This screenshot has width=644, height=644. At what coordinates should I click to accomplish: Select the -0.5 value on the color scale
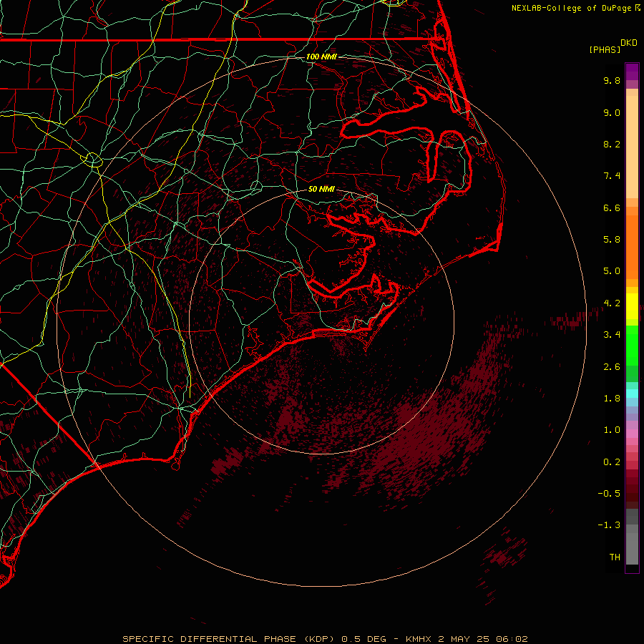[609, 494]
